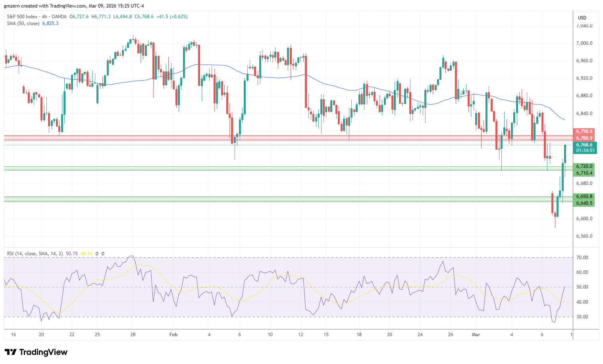Open the RSI (14, close, SMA, 14, 2) legend
Screen dimensions: 603x364
(35, 254)
